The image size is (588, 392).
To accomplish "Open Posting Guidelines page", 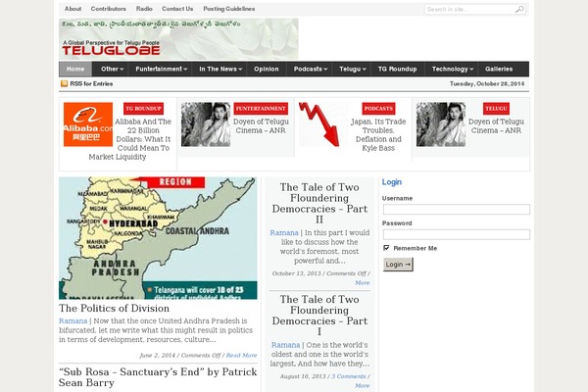I will coord(229,9).
